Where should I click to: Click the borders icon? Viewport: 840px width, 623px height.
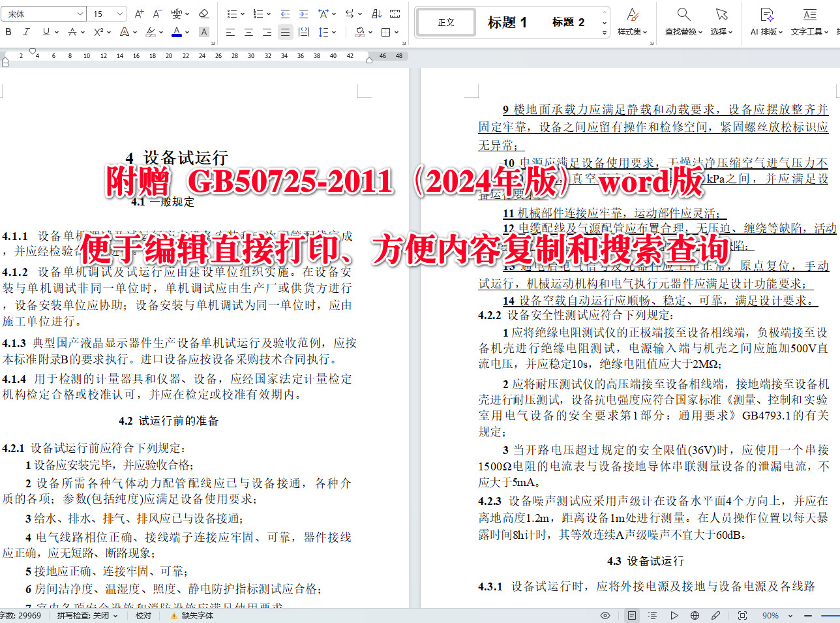pos(386,32)
